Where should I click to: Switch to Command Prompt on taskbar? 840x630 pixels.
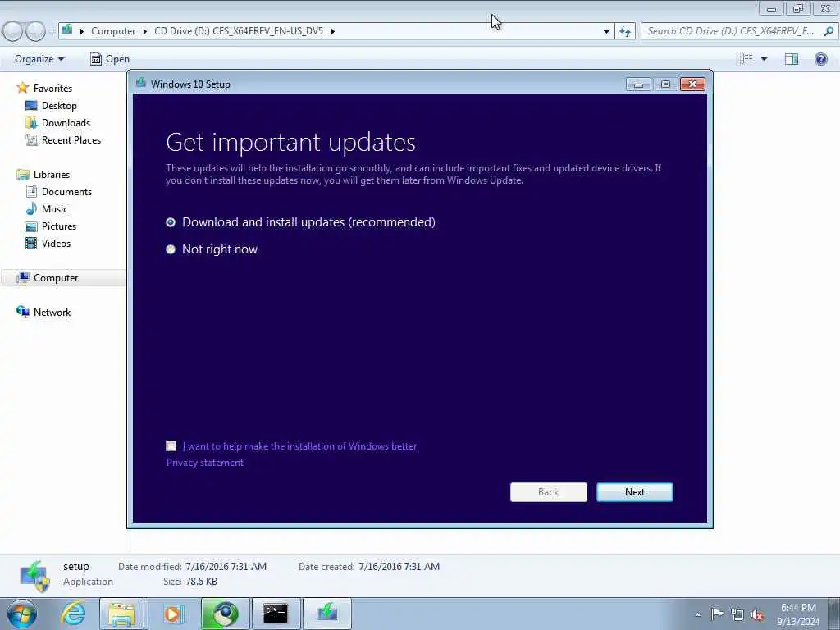pos(276,614)
